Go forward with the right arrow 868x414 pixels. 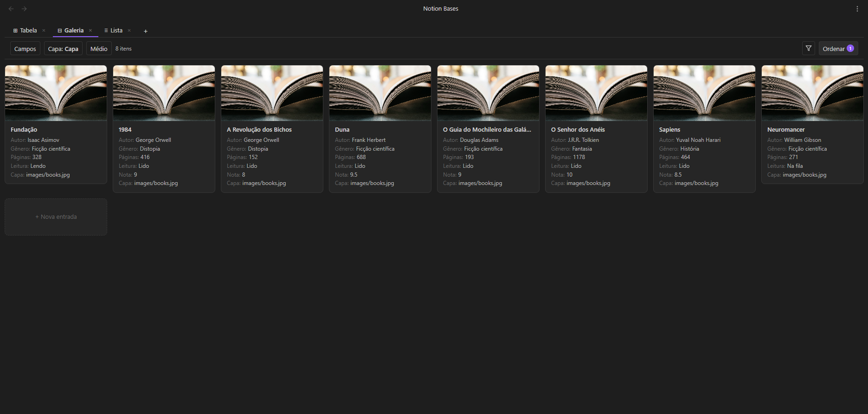24,9
